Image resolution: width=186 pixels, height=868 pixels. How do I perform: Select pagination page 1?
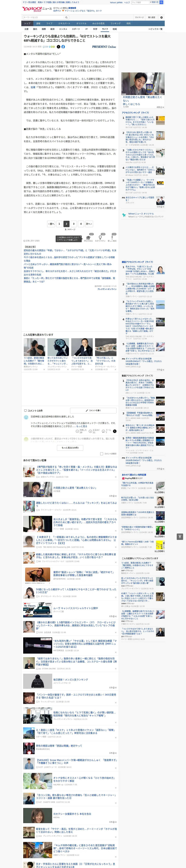coord(59,224)
